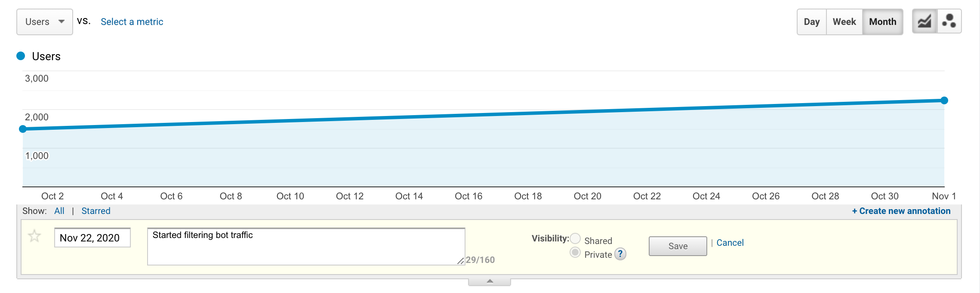Screen dimensions: 980x293
Task: Switch the graph to Day view
Action: (x=811, y=21)
